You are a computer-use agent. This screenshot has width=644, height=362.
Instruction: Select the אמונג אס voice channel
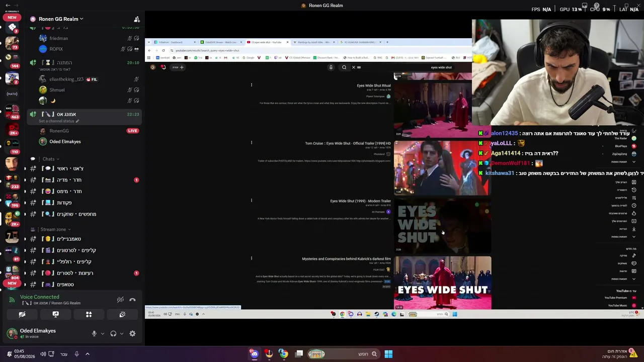84,115
